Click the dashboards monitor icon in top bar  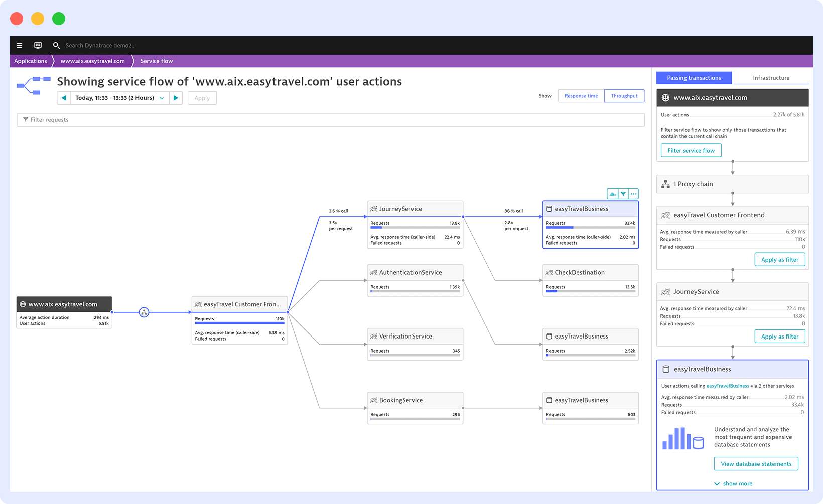click(38, 45)
